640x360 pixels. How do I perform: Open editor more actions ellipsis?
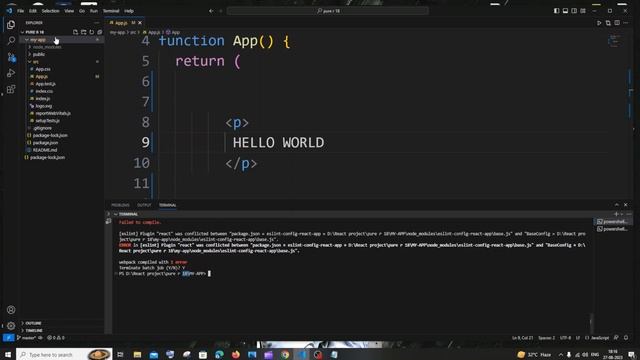[626, 23]
